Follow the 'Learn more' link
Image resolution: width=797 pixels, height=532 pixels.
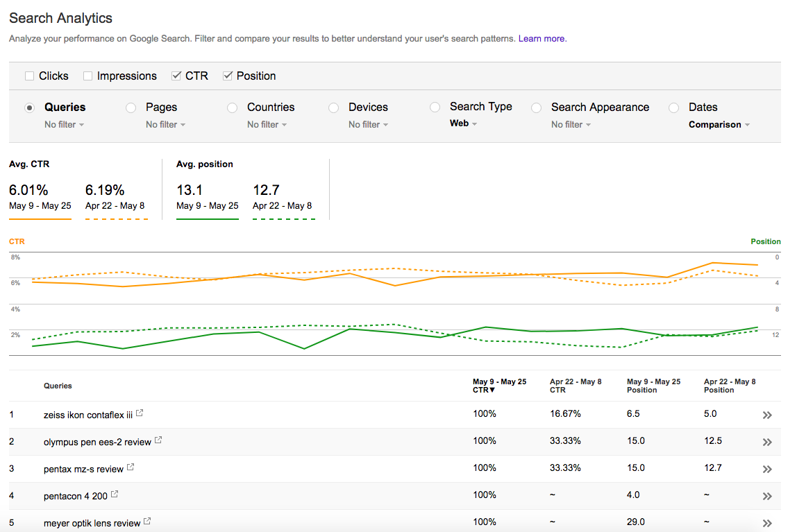coord(542,39)
